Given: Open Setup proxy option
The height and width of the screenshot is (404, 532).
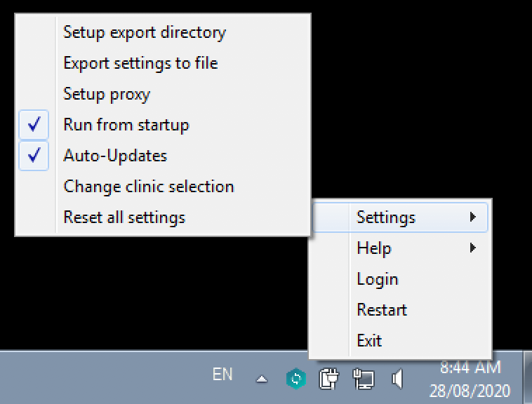Looking at the screenshot, I should pyautogui.click(x=107, y=94).
